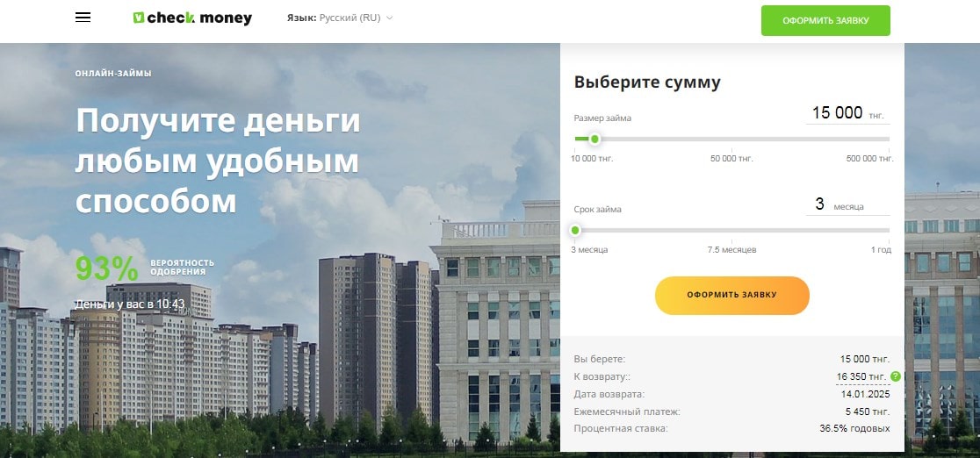Viewport: 980px width, 458px height.
Task: Select 50 000 тнг. mark on amount slider
Action: [x=731, y=159]
